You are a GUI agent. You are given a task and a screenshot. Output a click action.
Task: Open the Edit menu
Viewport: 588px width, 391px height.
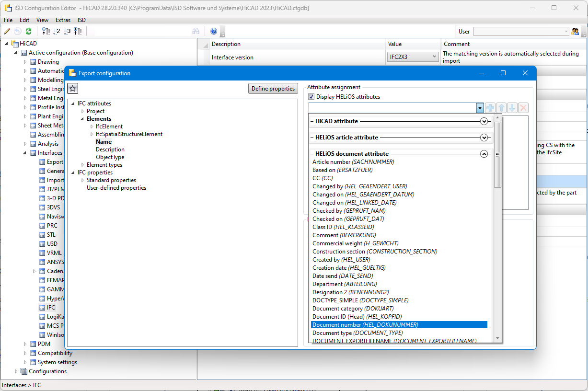(x=24, y=20)
